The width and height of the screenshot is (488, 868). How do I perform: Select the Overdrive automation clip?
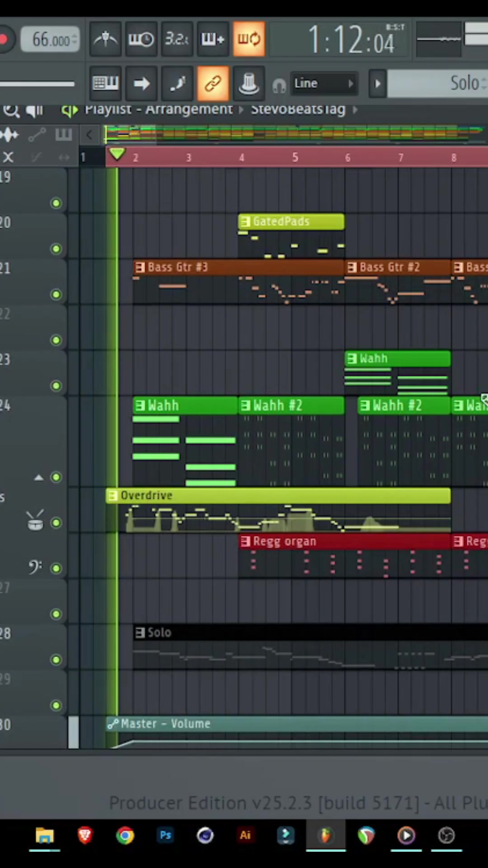tap(278, 495)
